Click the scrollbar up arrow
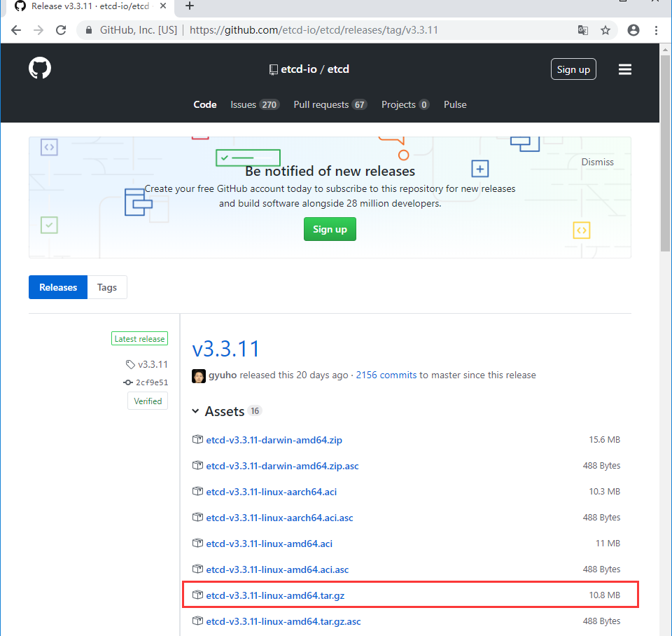The width and height of the screenshot is (672, 636). (665, 49)
